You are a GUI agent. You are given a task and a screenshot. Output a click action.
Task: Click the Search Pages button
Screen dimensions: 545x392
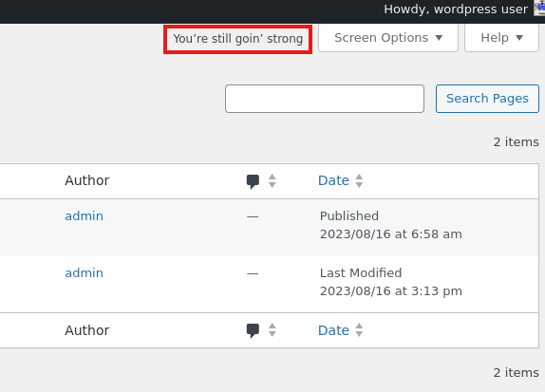[487, 99]
